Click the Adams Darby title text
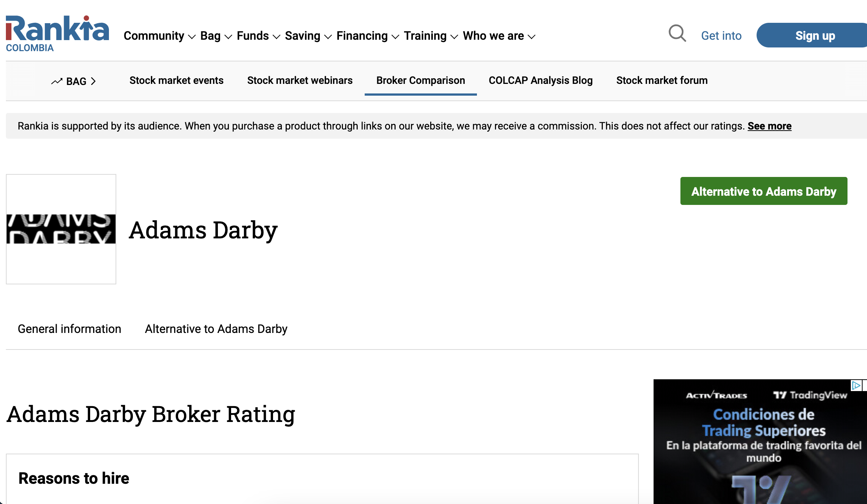 point(203,230)
